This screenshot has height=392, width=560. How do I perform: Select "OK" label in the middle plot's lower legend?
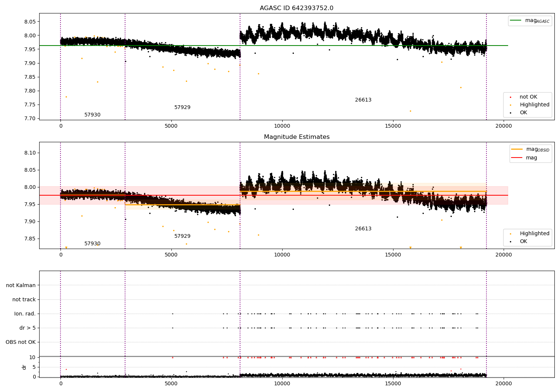[523, 242]
